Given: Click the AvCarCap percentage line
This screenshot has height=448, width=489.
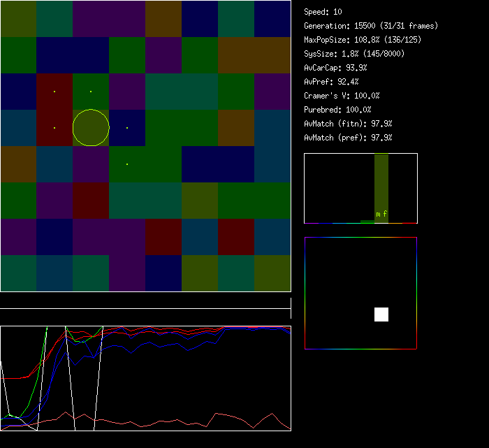Looking at the screenshot, I should (335, 68).
